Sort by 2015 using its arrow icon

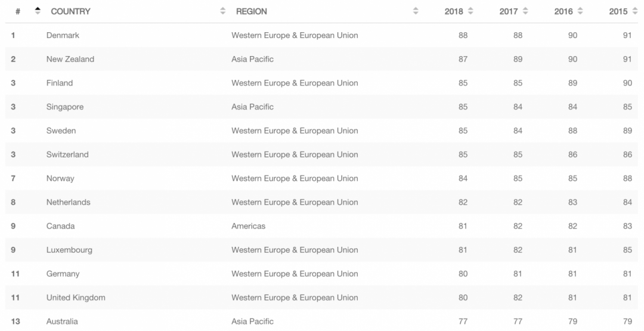click(x=634, y=11)
